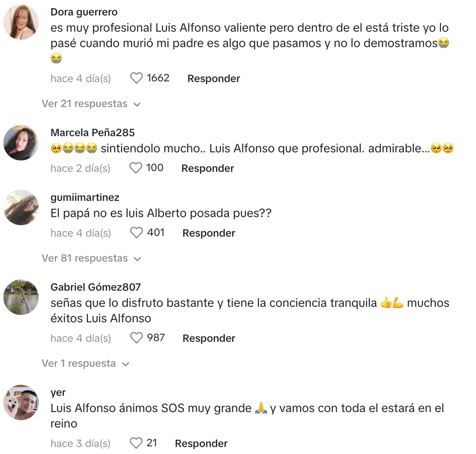Like gumiimartinez's comment via heart icon
Screen dimensions: 476x454
pos(136,233)
